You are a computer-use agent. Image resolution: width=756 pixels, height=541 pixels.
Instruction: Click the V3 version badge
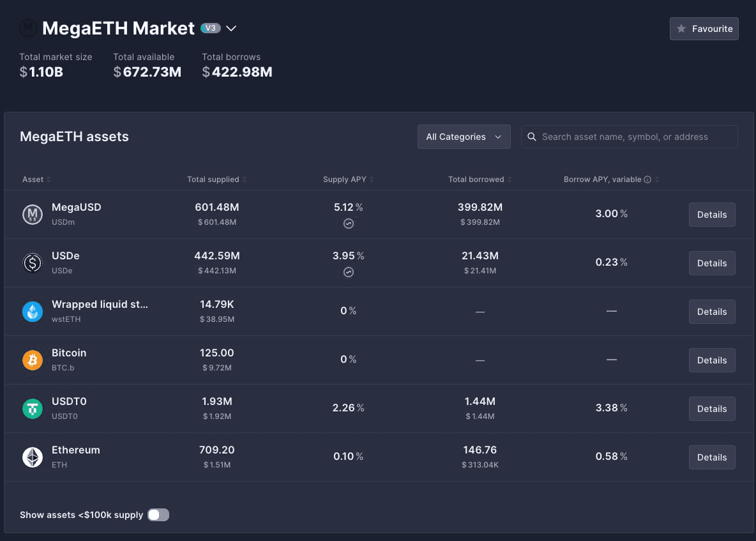pos(210,28)
